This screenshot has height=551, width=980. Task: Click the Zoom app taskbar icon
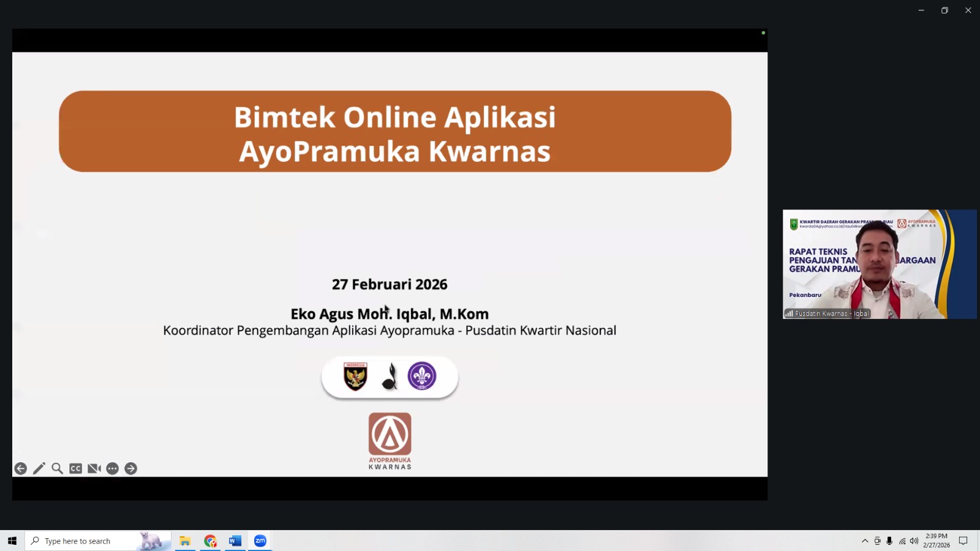(x=260, y=541)
